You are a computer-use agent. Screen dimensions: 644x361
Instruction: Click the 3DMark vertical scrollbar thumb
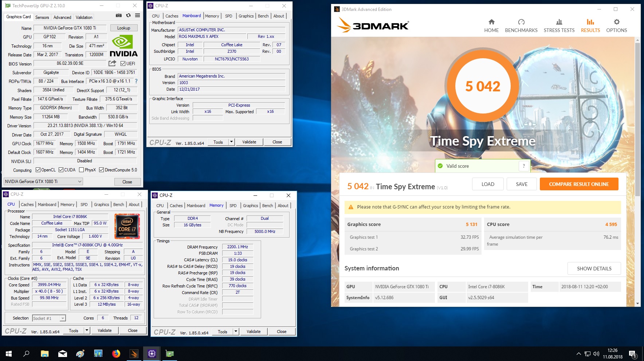point(637,119)
